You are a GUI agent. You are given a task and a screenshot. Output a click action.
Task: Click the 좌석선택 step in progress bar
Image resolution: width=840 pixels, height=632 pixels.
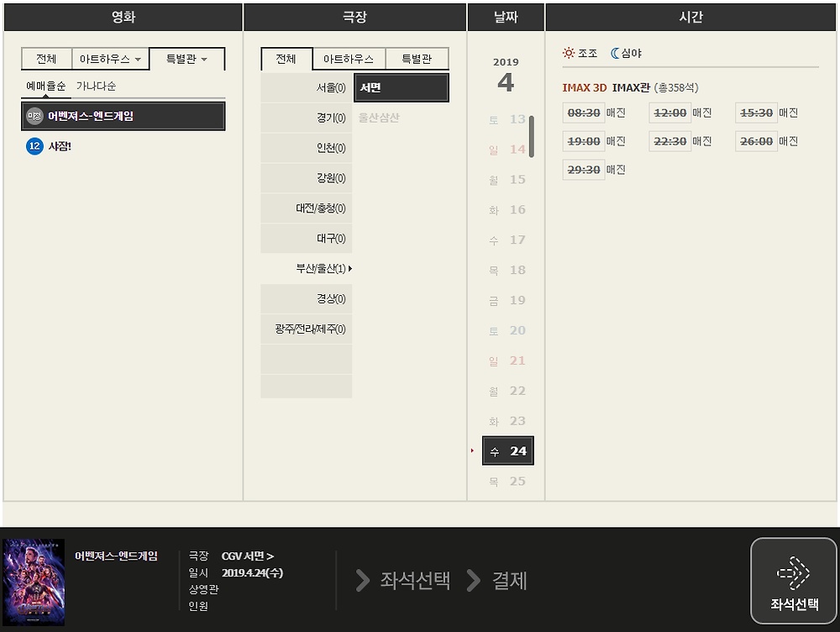click(415, 581)
